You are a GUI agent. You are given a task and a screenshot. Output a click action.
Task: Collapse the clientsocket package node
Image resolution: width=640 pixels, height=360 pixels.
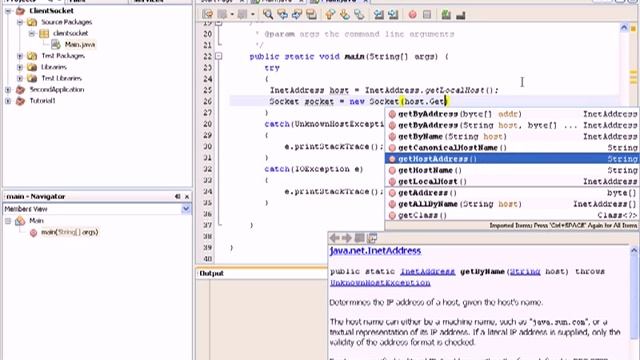[x=32, y=33]
